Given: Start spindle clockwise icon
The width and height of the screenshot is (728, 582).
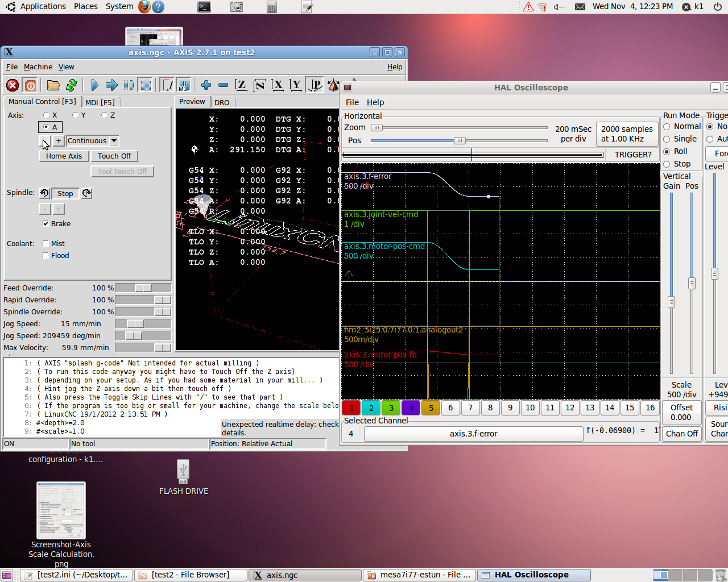Looking at the screenshot, I should tap(86, 193).
